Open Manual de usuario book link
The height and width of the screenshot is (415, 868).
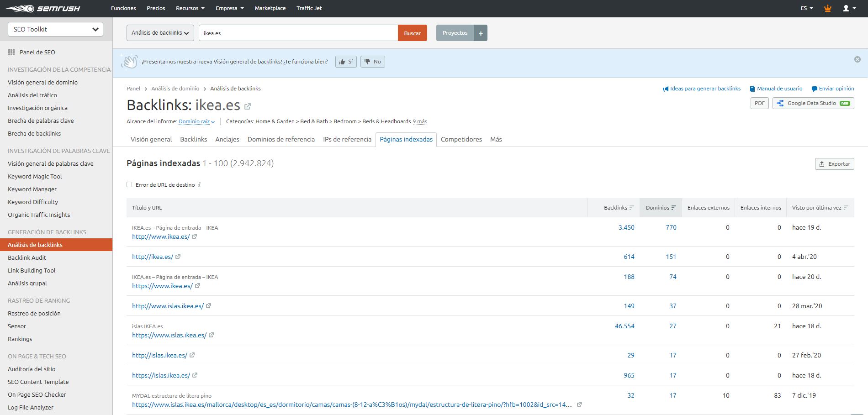point(776,89)
